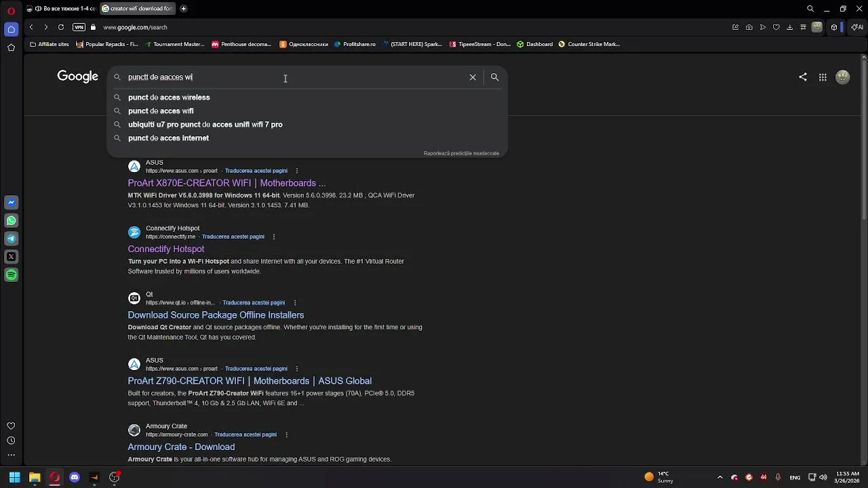Open Google share icon near apps grid
Viewport: 868px width, 488px height.
tap(803, 77)
